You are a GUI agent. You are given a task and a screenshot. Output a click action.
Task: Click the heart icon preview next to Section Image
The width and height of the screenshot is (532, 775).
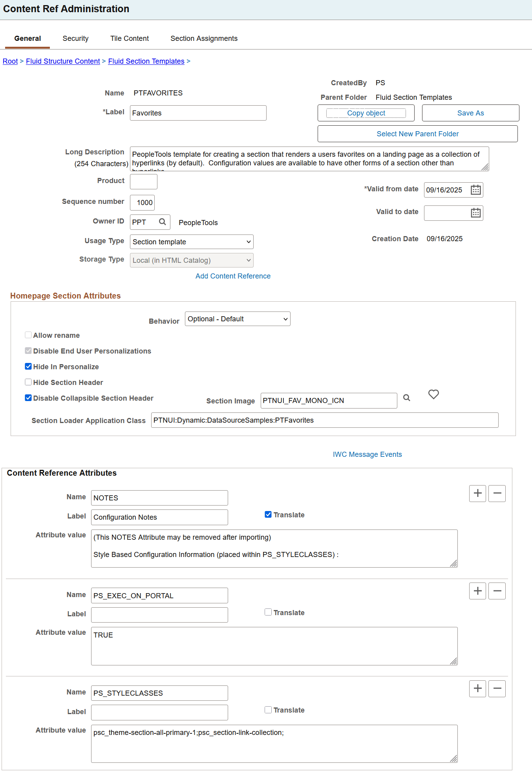pos(433,395)
